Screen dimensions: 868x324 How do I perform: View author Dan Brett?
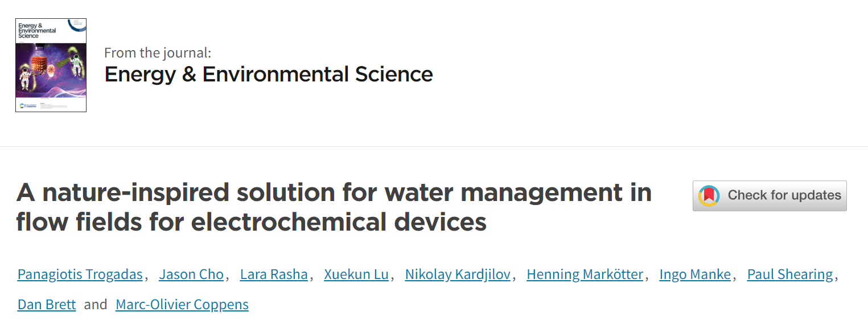click(47, 305)
